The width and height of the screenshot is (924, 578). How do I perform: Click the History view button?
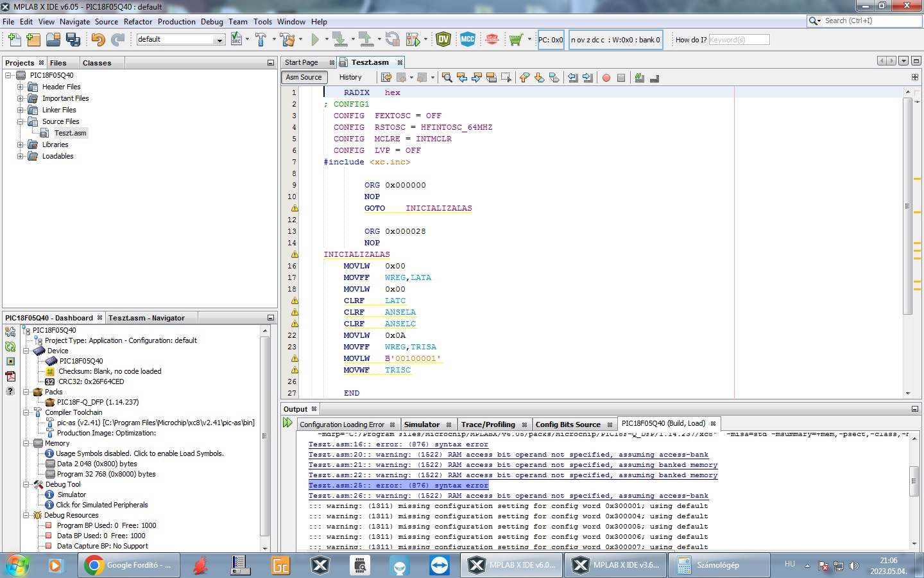click(x=350, y=77)
